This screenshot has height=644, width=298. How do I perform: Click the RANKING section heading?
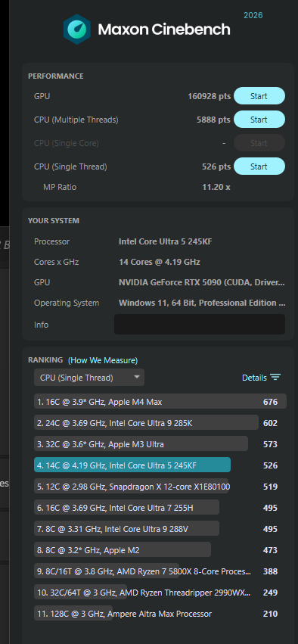click(x=45, y=360)
